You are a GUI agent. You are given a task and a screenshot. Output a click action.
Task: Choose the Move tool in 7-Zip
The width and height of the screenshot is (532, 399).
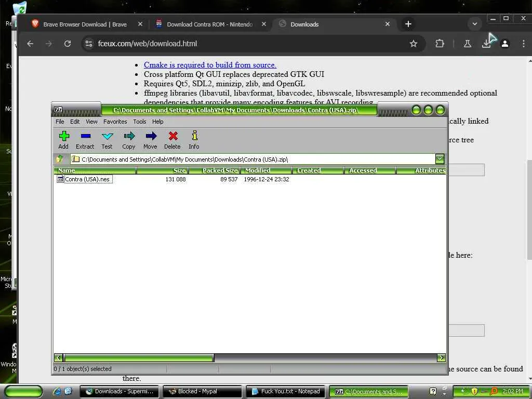pos(150,140)
